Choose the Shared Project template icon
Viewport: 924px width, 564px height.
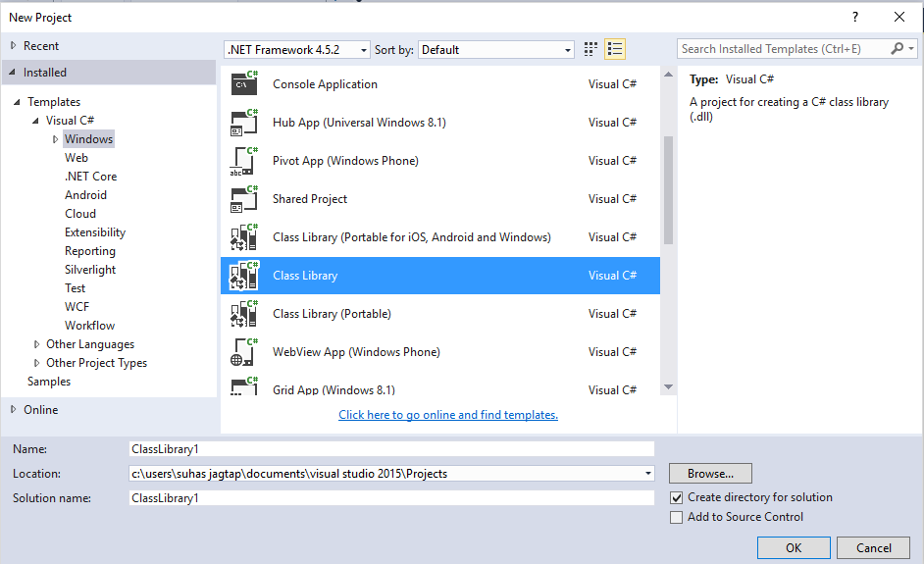click(244, 199)
